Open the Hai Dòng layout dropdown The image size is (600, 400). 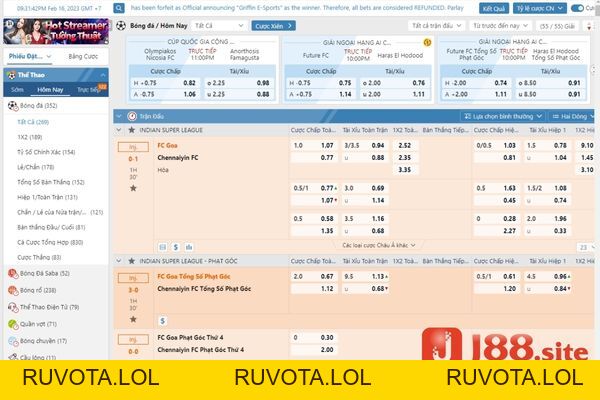click(x=572, y=116)
